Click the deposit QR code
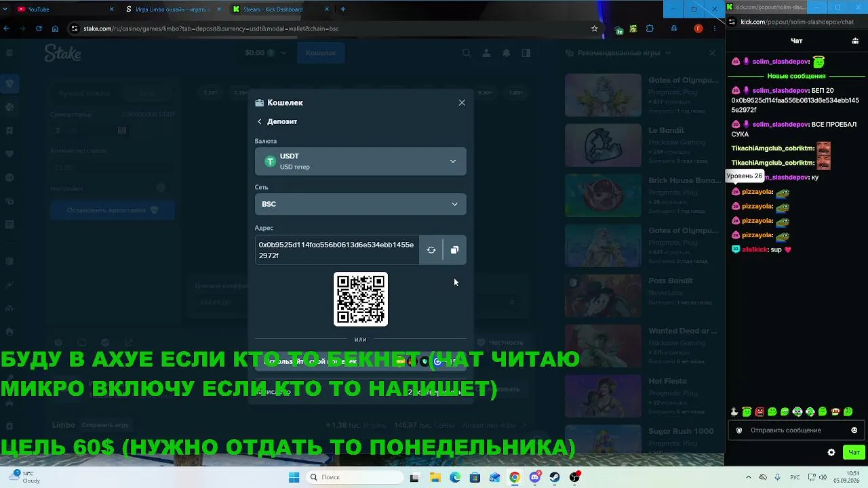The height and width of the screenshot is (488, 868). pyautogui.click(x=361, y=299)
